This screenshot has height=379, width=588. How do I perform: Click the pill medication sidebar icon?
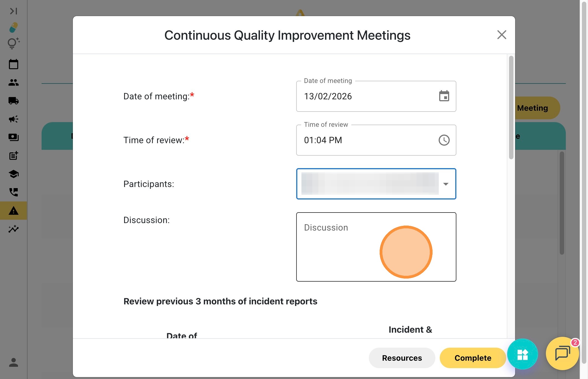(x=13, y=27)
